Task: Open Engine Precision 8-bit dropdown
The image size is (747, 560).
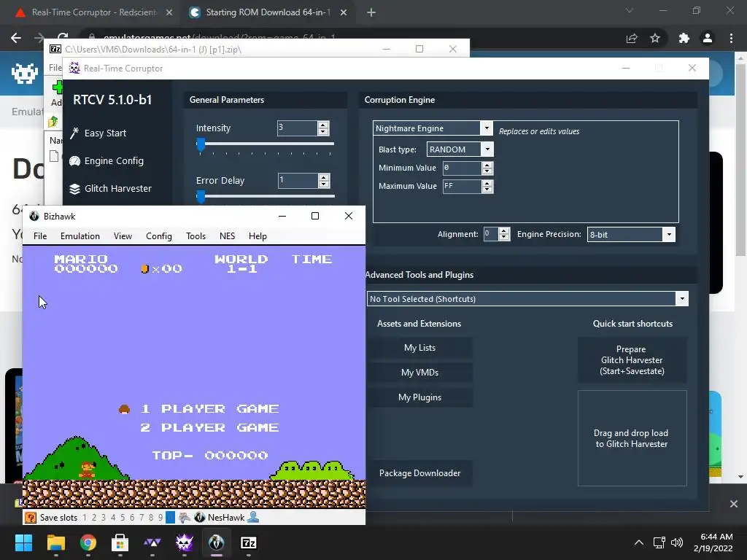Action: [670, 234]
